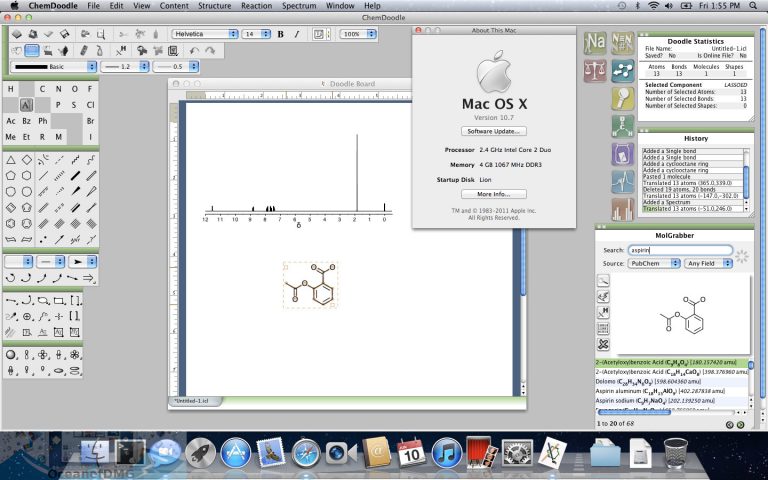
Task: Select the Methyl group label Me
Action: click(11, 137)
